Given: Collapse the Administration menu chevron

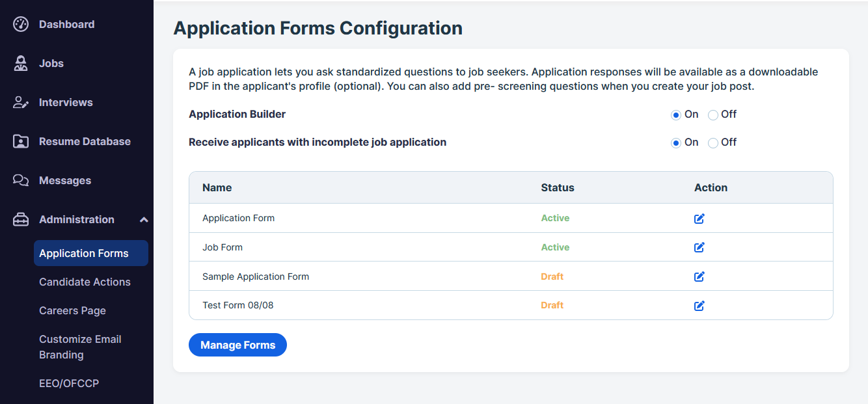Looking at the screenshot, I should point(144,220).
